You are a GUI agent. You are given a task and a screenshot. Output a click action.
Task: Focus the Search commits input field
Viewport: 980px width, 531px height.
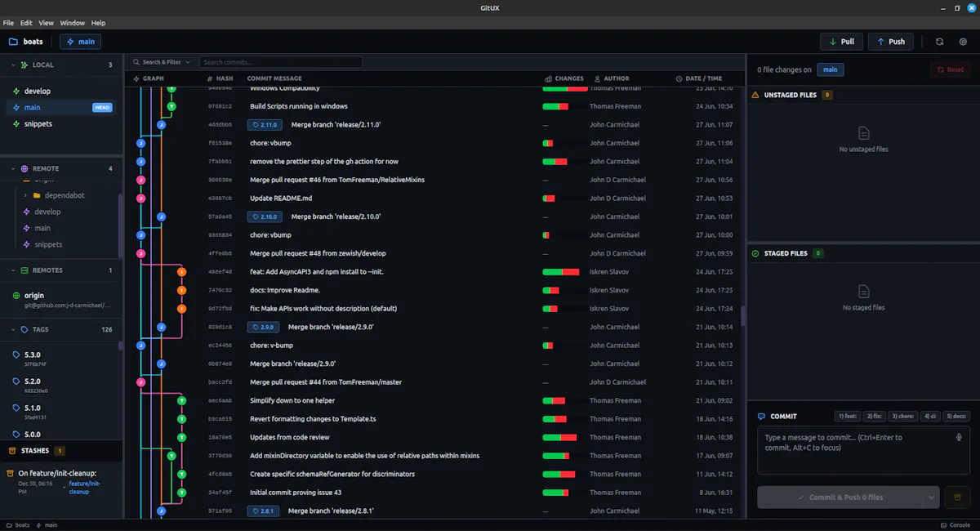point(280,62)
